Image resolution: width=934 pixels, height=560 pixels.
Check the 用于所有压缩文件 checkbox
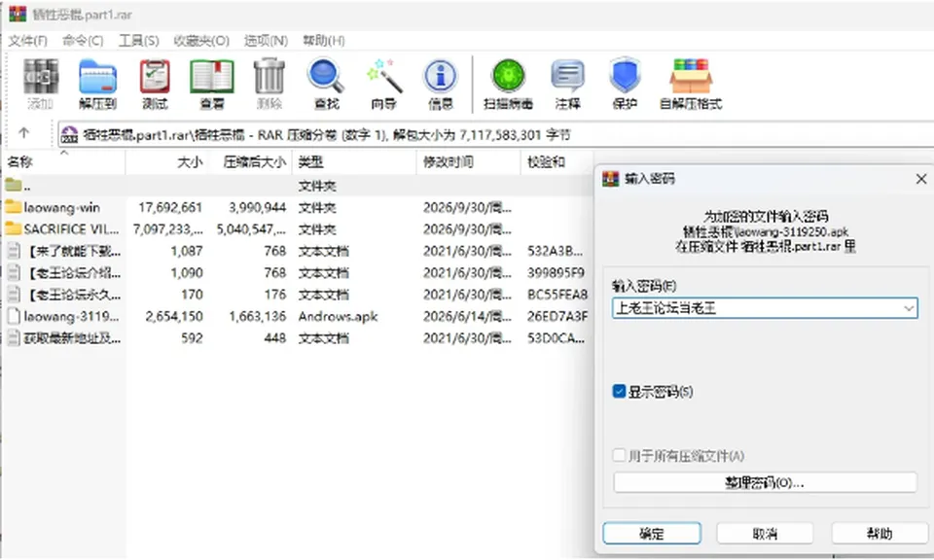click(619, 455)
